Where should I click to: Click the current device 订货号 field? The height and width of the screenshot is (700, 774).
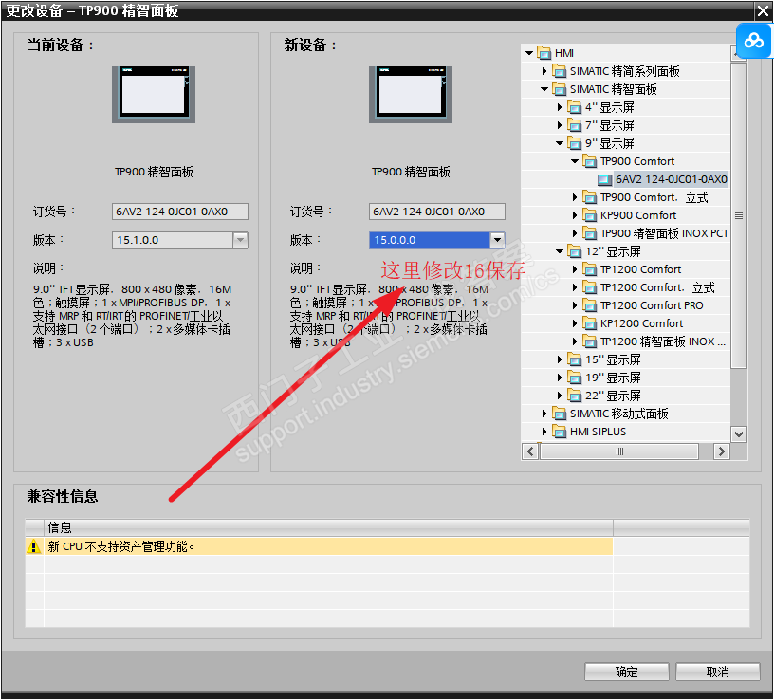coord(180,212)
